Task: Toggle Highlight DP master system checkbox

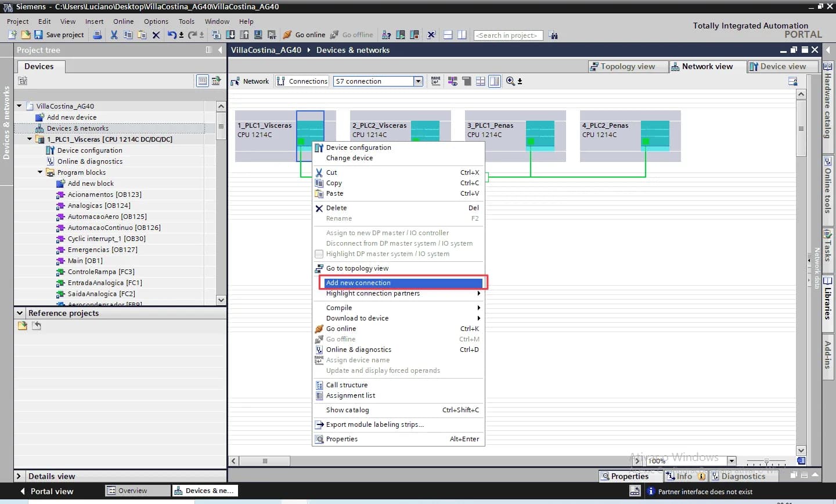Action: point(319,254)
